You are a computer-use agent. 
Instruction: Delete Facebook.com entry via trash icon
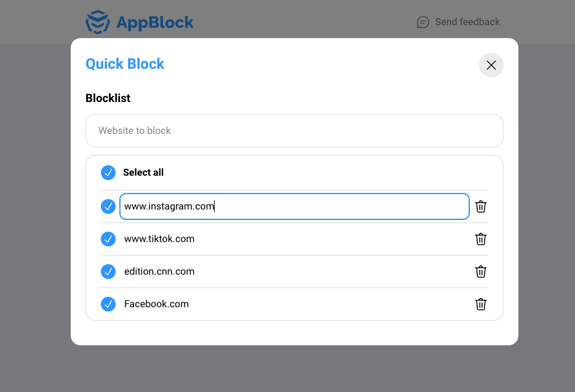point(481,304)
